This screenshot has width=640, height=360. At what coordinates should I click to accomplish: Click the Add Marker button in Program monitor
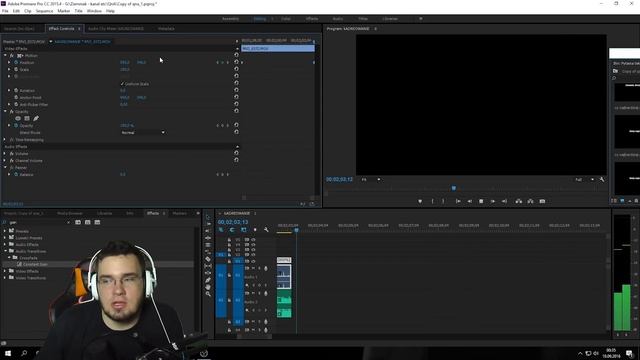pos(420,201)
